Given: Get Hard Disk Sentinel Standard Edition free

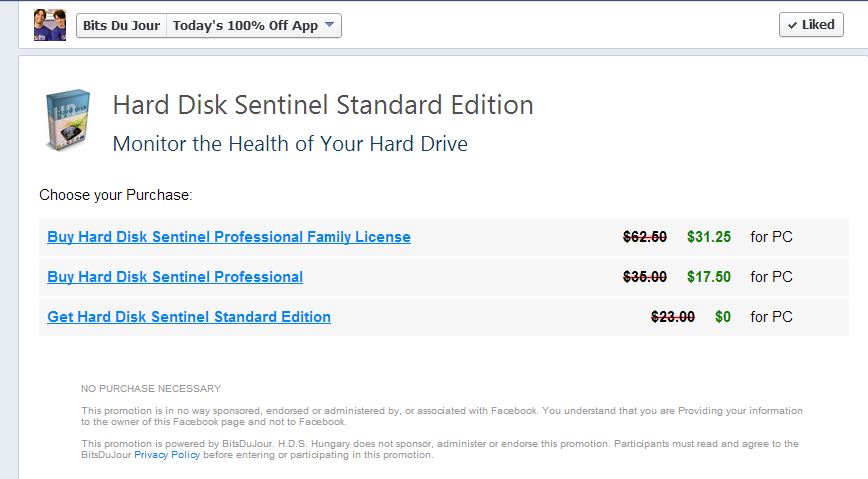Looking at the screenshot, I should pyautogui.click(x=189, y=317).
